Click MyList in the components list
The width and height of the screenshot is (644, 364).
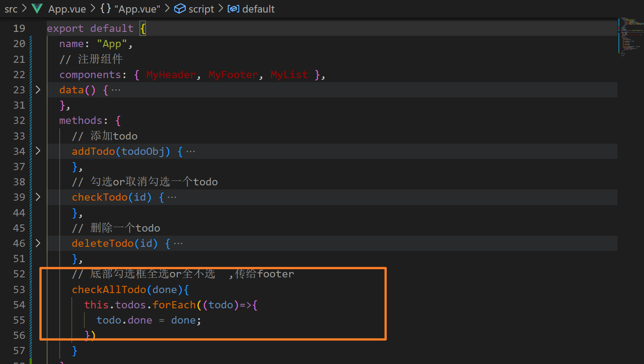289,75
